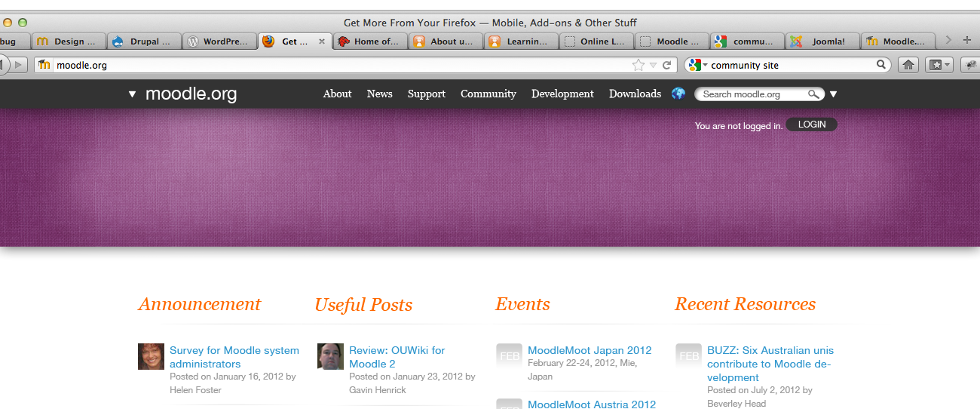The image size is (980, 409).
Task: Open MoodleMoot Austria 2012 event
Action: coord(592,404)
